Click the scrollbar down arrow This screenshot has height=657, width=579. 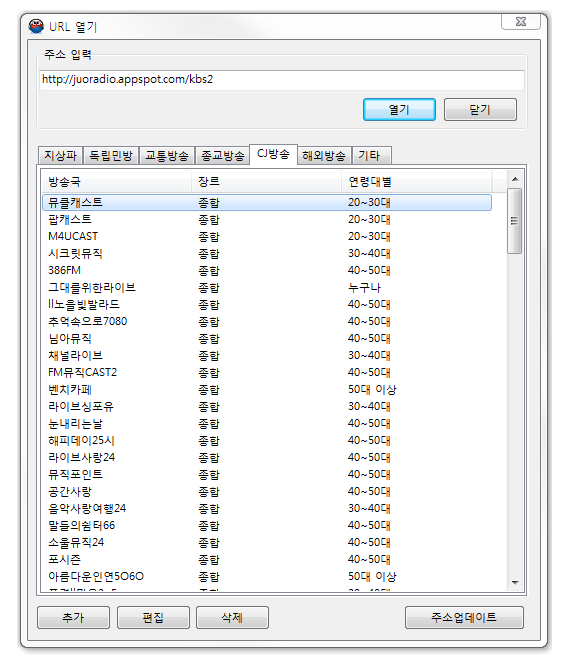tap(515, 583)
